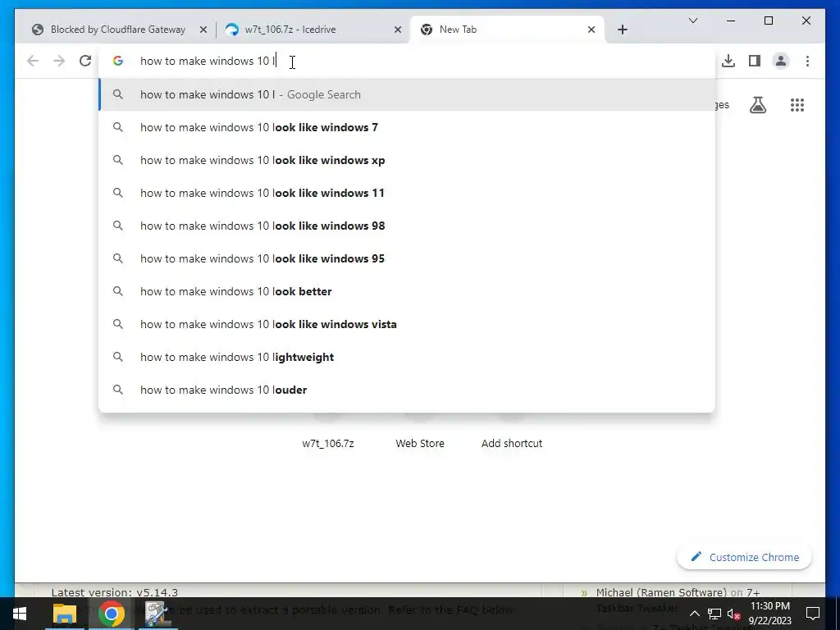The height and width of the screenshot is (630, 840).
Task: Open the tab search dropdown chevron
Action: coord(692,21)
